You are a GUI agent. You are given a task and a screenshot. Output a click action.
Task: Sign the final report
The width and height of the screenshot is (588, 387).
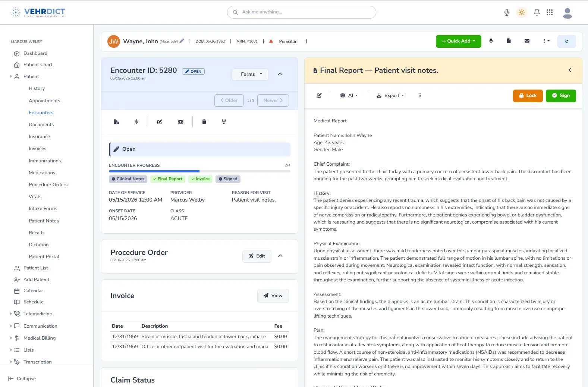point(561,96)
